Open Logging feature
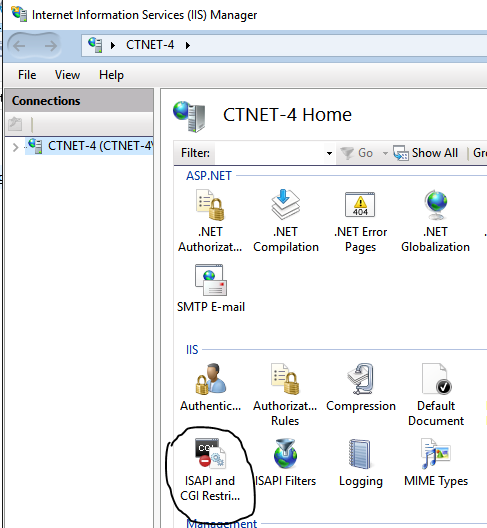This screenshot has height=528, width=487. [x=361, y=463]
